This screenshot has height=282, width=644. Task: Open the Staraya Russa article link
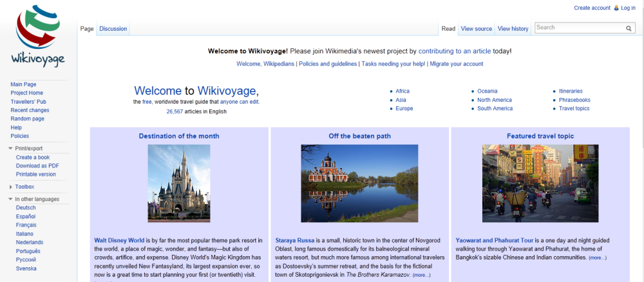(x=295, y=241)
